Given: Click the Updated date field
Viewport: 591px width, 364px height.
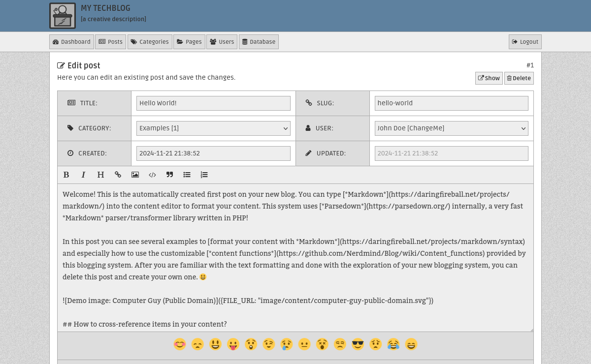Looking at the screenshot, I should click(x=452, y=153).
